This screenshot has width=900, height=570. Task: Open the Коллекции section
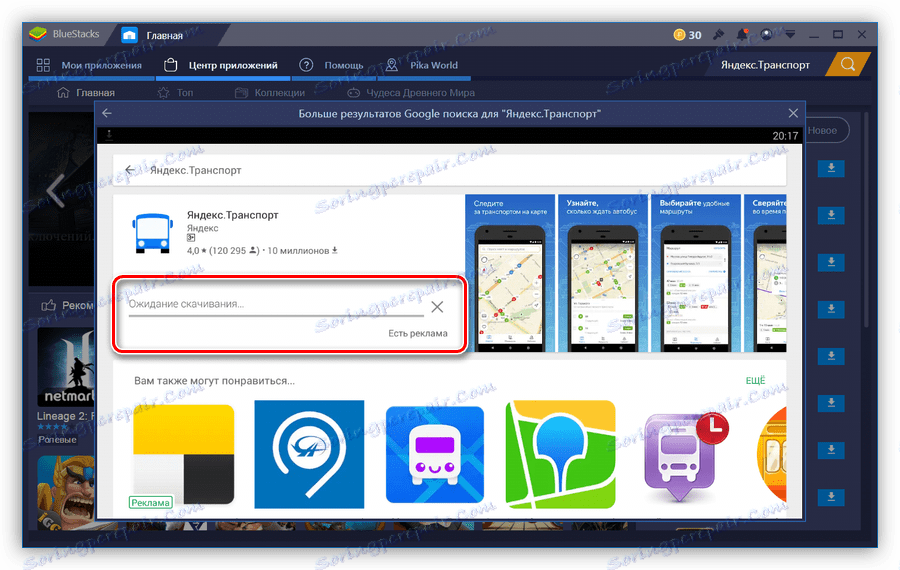pos(270,92)
